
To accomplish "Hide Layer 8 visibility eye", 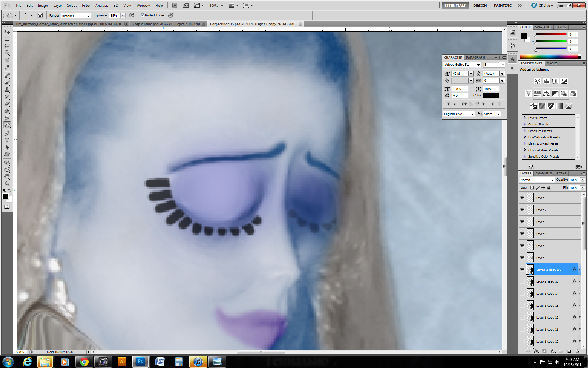I will (522, 197).
